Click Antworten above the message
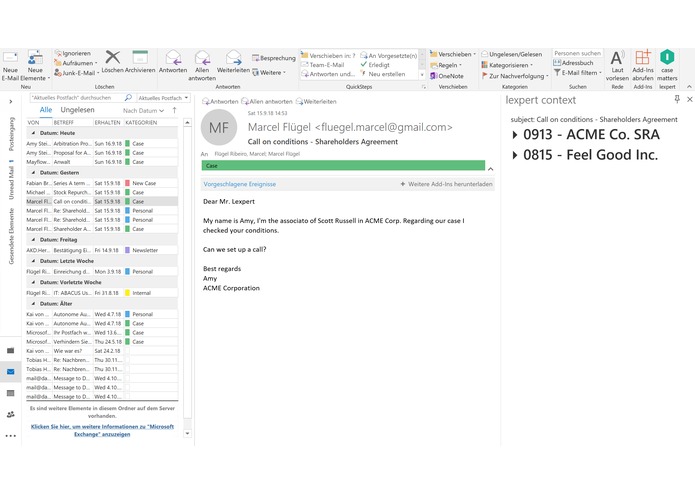Image resolution: width=695 pixels, height=494 pixels. (x=220, y=101)
